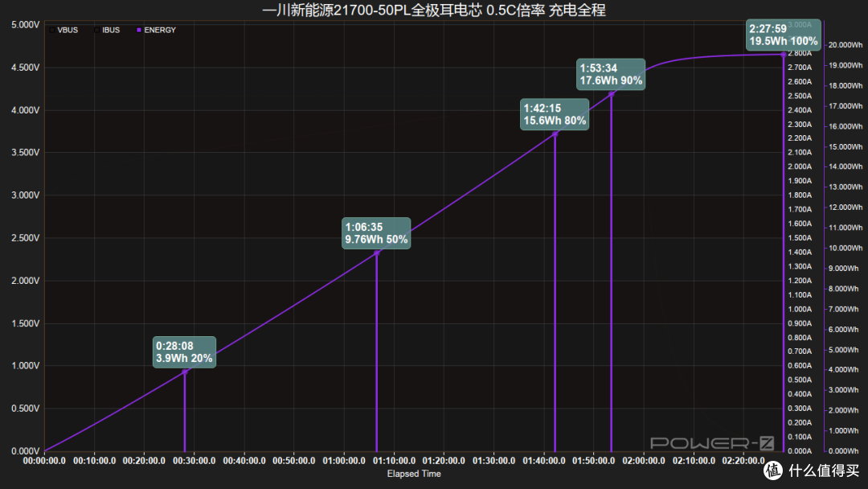Click the data point at 90% charge
Viewport: 868px width, 489px height.
coord(611,94)
